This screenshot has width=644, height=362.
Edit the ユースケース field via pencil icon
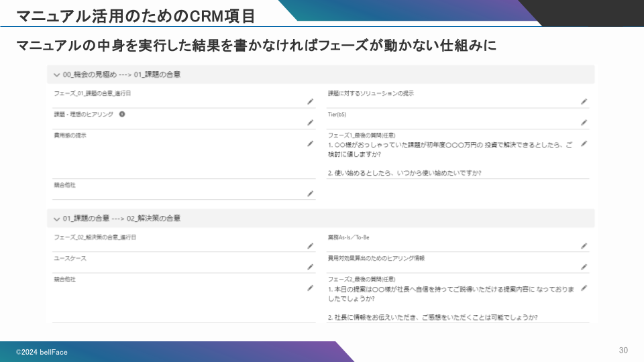pyautogui.click(x=311, y=267)
